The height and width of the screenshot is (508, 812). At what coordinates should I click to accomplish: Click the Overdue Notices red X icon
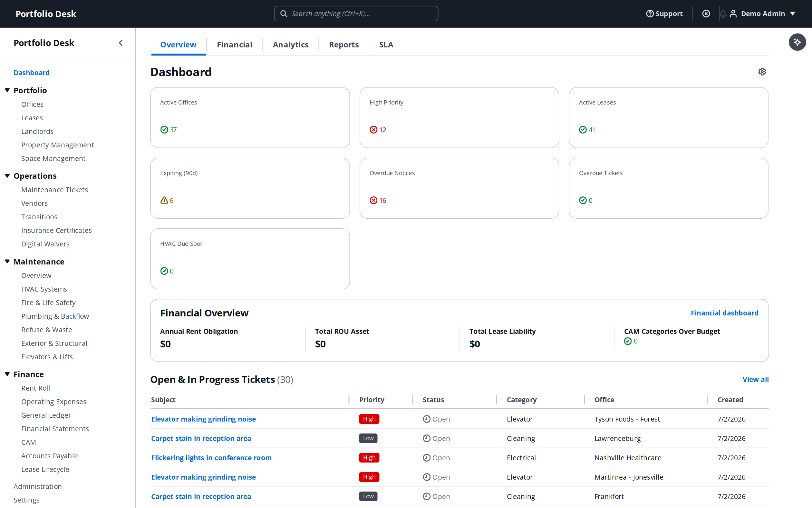click(373, 200)
